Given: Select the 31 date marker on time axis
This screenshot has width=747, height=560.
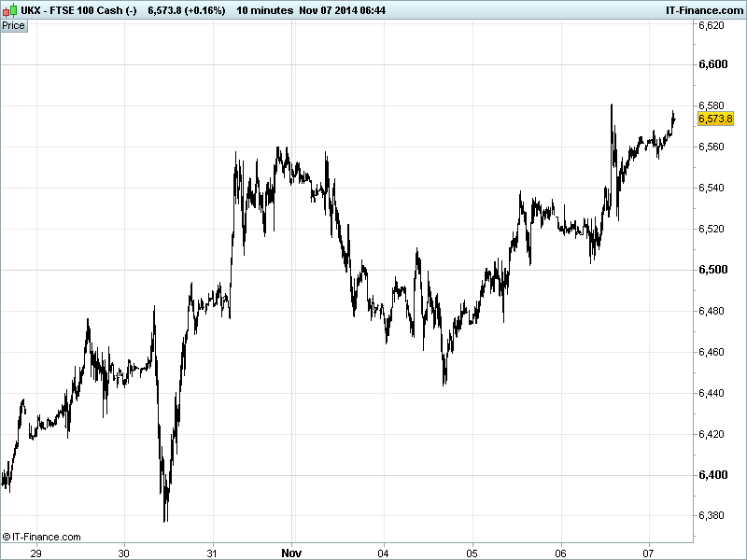Looking at the screenshot, I should (x=213, y=551).
